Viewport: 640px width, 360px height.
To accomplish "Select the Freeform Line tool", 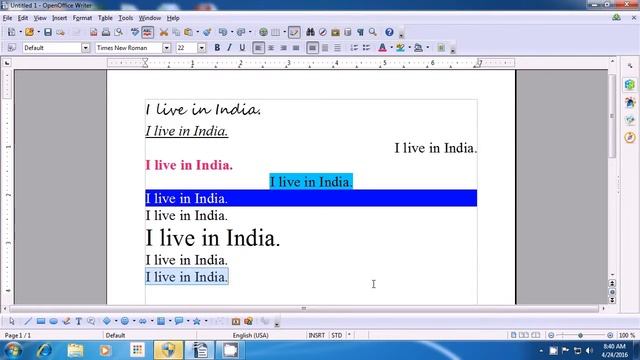I will click(x=66, y=321).
